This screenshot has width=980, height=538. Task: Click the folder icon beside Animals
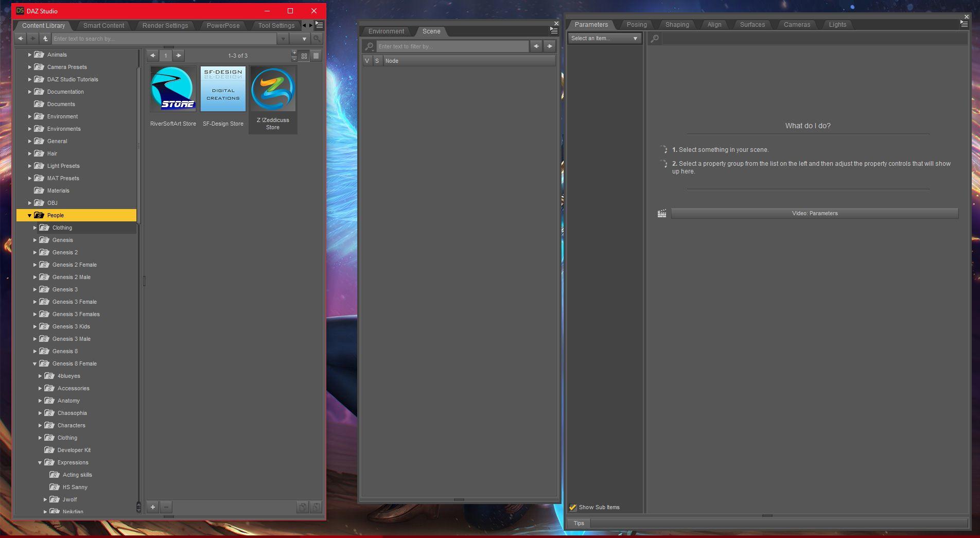point(39,55)
